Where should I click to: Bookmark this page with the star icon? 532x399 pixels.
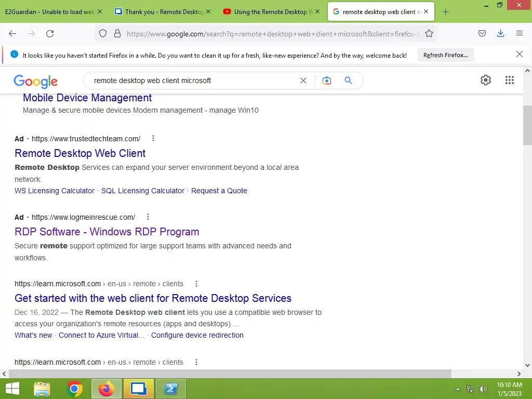coord(429,33)
